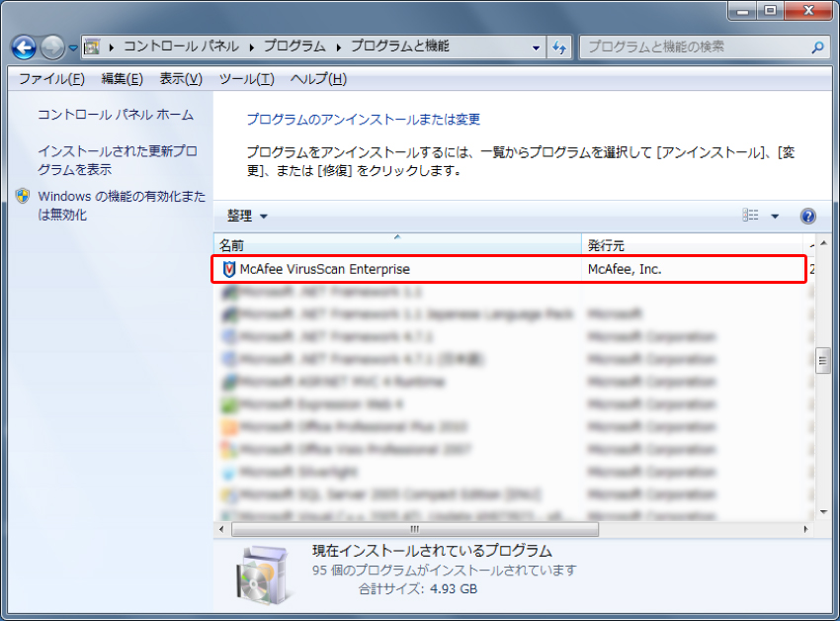Click the McAfee, Inc. publisher cell
Viewport: 840px width, 621px height.
[x=625, y=269]
